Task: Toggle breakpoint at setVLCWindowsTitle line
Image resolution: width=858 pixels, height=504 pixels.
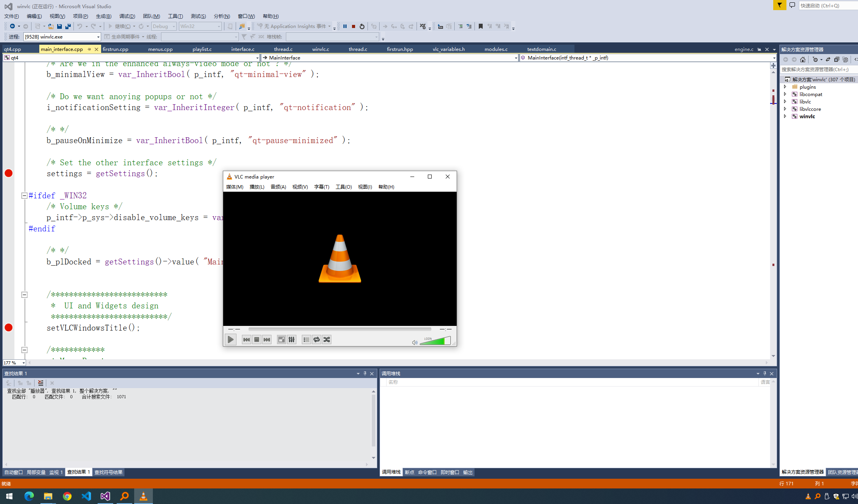Action: point(9,327)
